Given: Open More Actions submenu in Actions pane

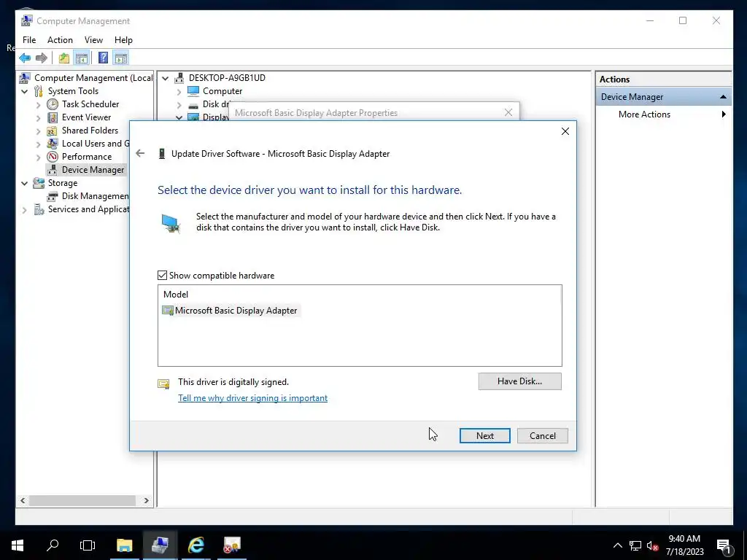Looking at the screenshot, I should [664, 114].
